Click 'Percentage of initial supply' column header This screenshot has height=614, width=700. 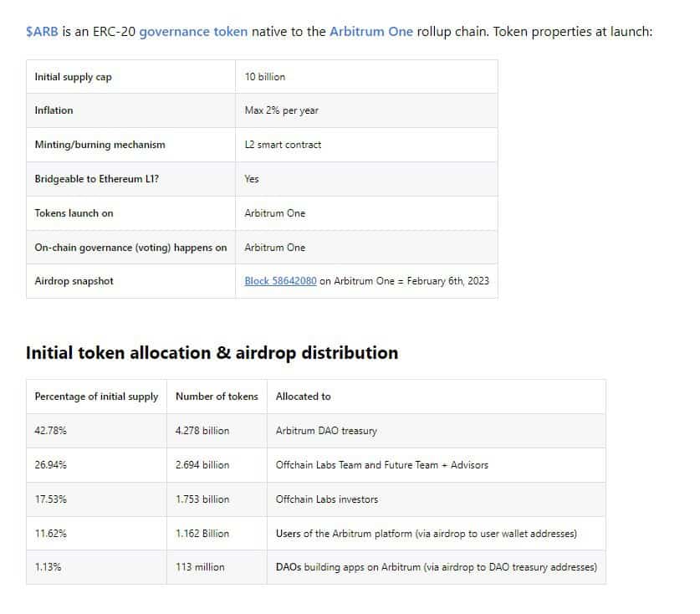tap(96, 397)
